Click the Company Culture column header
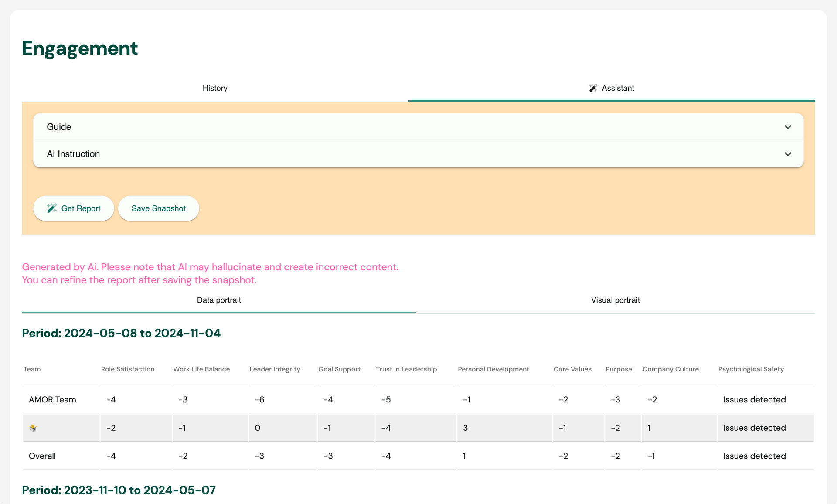837x504 pixels. point(670,369)
